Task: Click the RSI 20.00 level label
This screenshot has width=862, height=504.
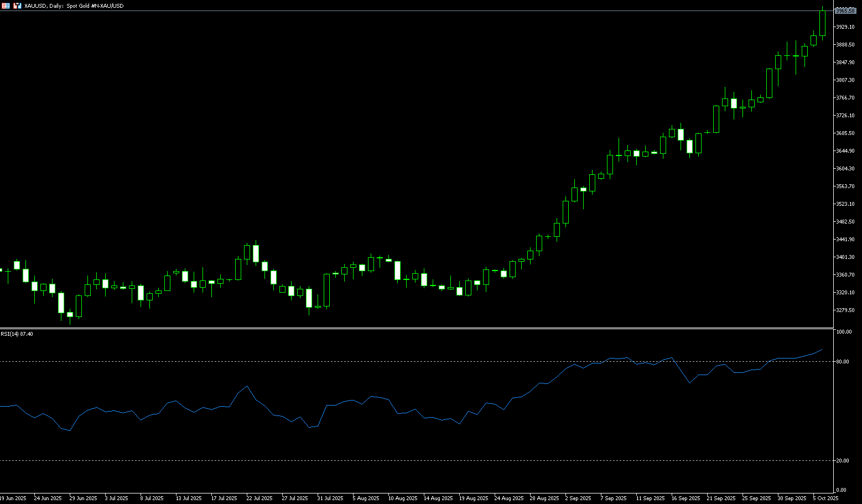Action: (x=842, y=460)
